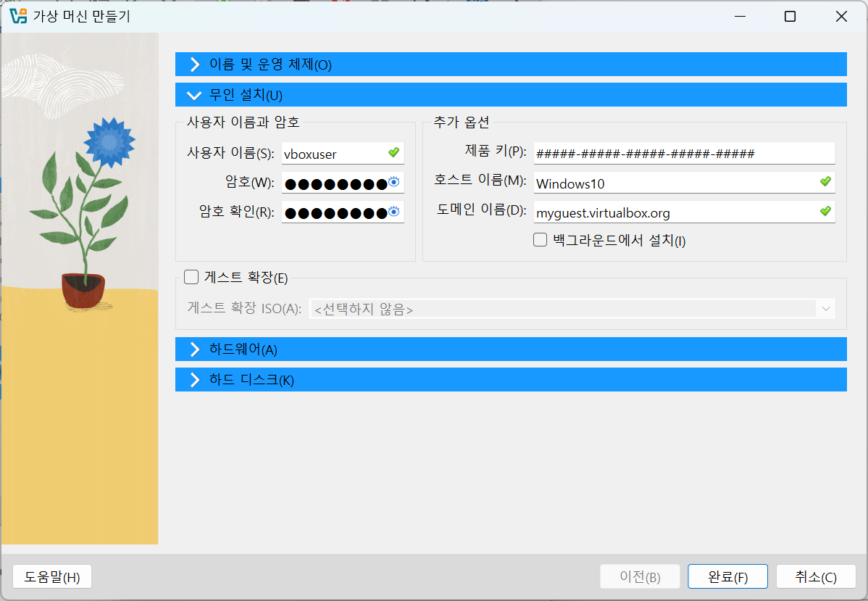Show the password via eye icon in 암호(W) field
The image size is (868, 601).
[393, 182]
